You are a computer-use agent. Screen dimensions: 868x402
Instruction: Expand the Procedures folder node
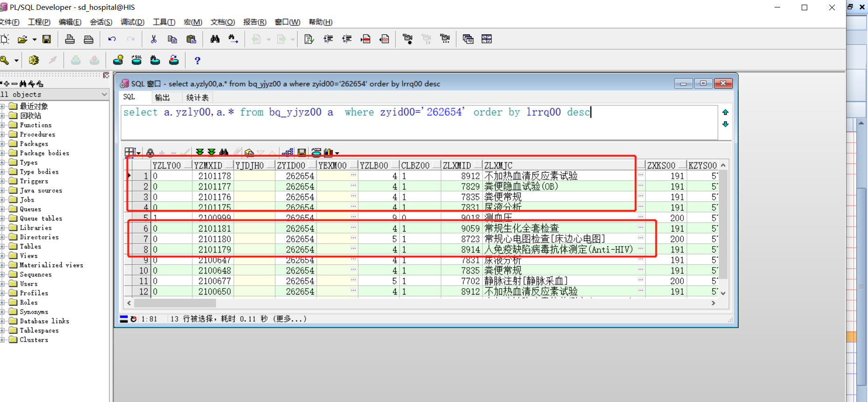[2, 134]
